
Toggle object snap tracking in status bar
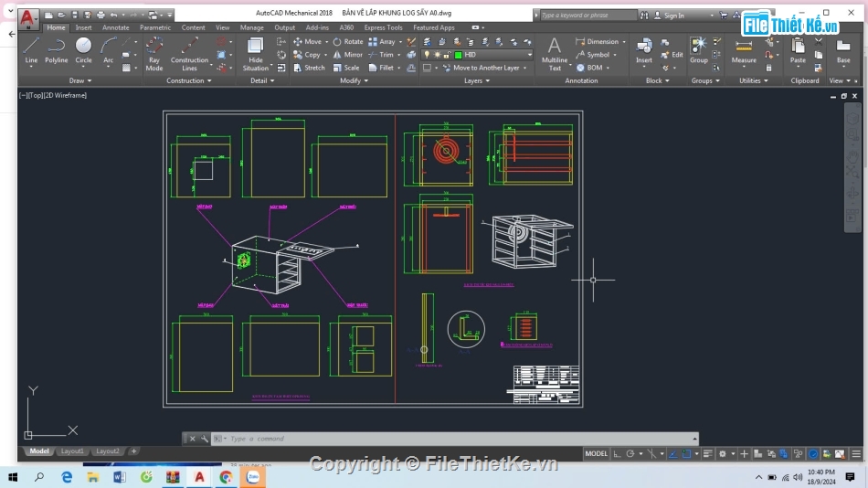click(672, 453)
